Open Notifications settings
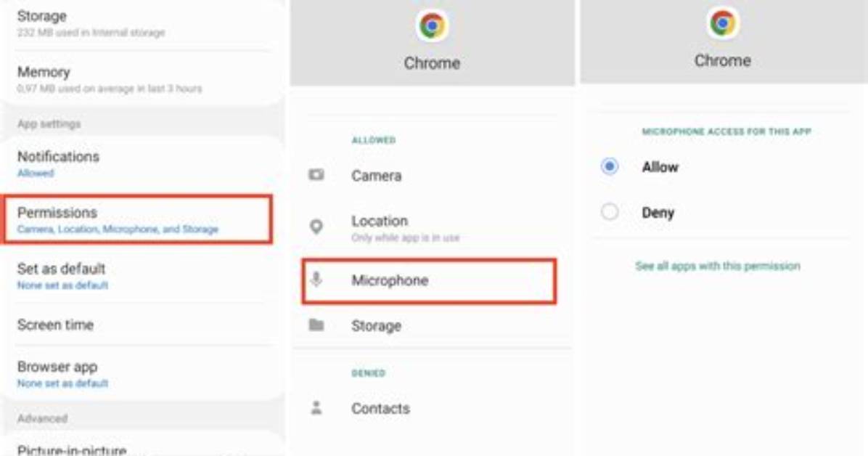 tap(143, 164)
